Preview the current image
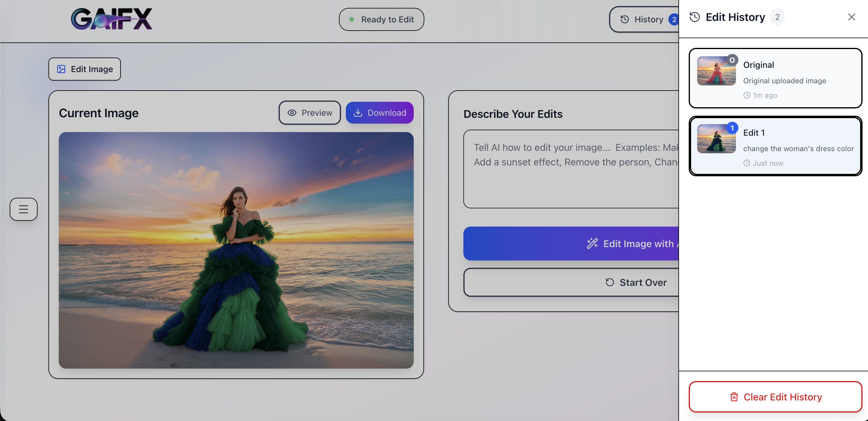This screenshot has height=421, width=868. 310,113
